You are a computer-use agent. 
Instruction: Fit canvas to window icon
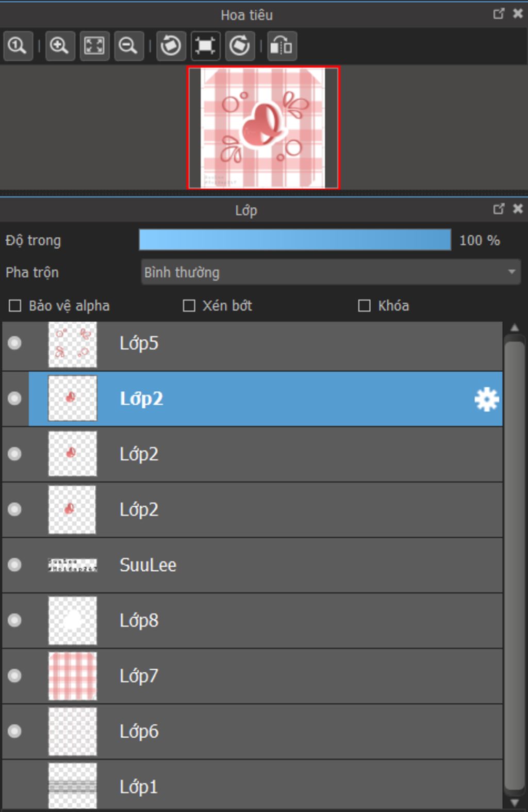click(94, 46)
